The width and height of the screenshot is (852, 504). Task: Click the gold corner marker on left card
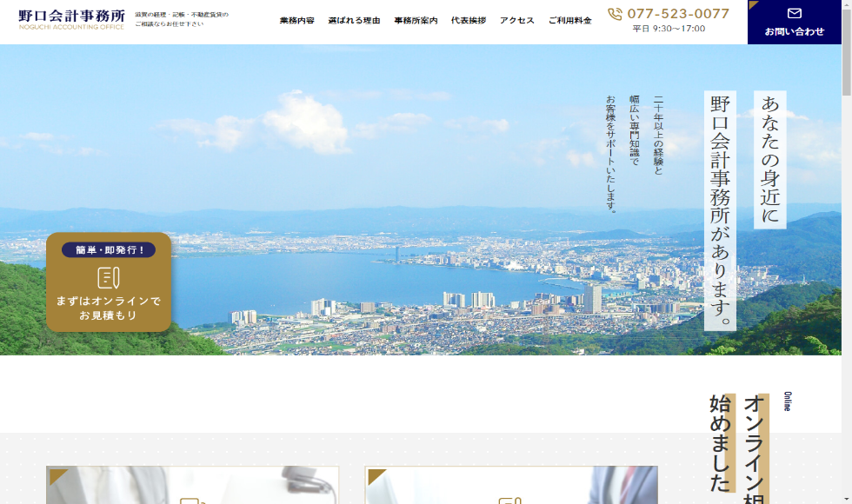[x=57, y=475]
